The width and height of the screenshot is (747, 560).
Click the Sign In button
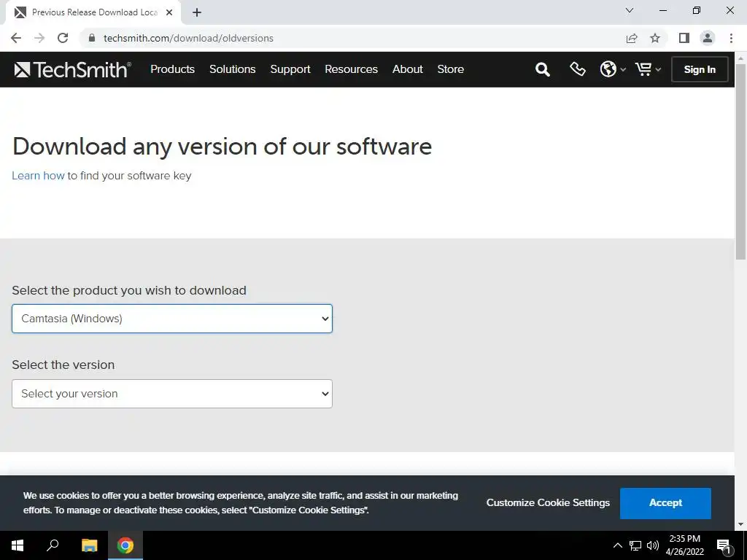point(700,69)
